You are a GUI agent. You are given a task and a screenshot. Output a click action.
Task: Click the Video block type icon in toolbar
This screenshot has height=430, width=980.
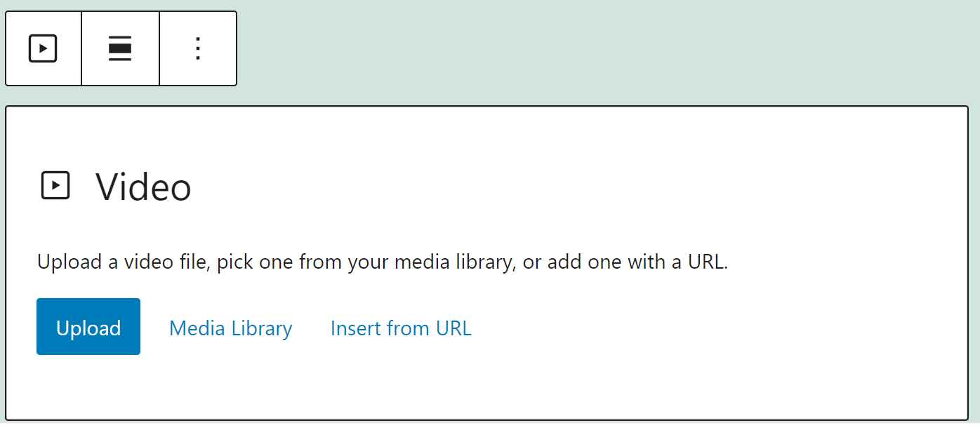[43, 48]
